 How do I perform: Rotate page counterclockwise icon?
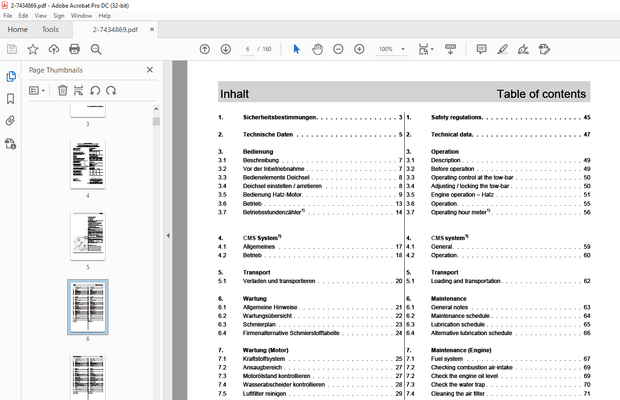(x=95, y=91)
